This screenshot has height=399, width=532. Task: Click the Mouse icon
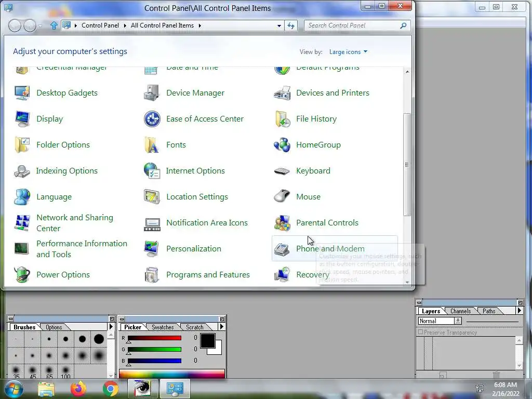click(282, 197)
